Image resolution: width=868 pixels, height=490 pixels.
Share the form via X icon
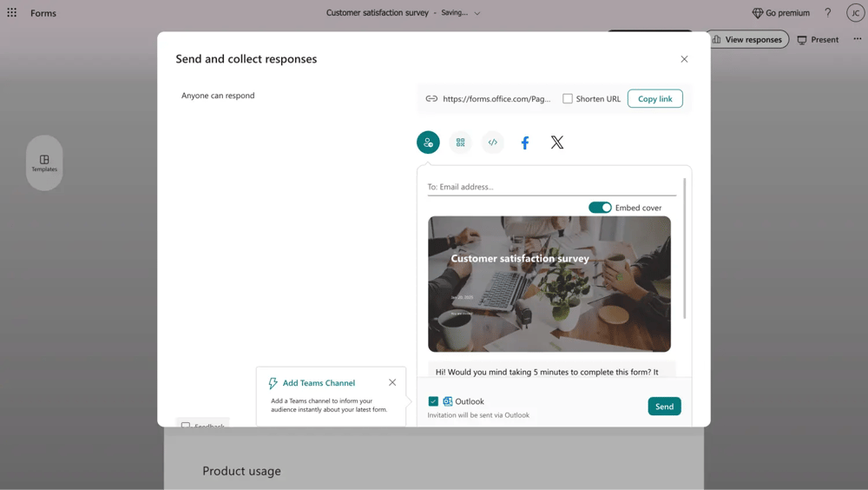tap(557, 142)
